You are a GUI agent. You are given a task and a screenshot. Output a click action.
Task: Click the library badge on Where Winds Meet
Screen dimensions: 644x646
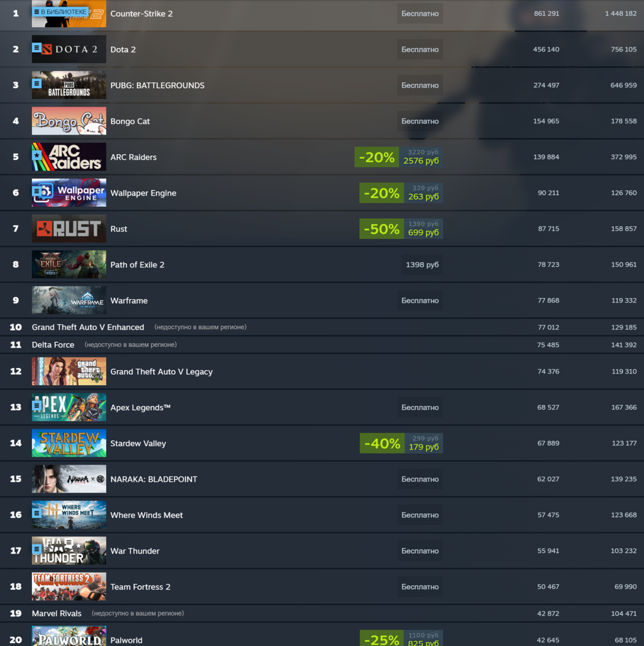tap(37, 513)
